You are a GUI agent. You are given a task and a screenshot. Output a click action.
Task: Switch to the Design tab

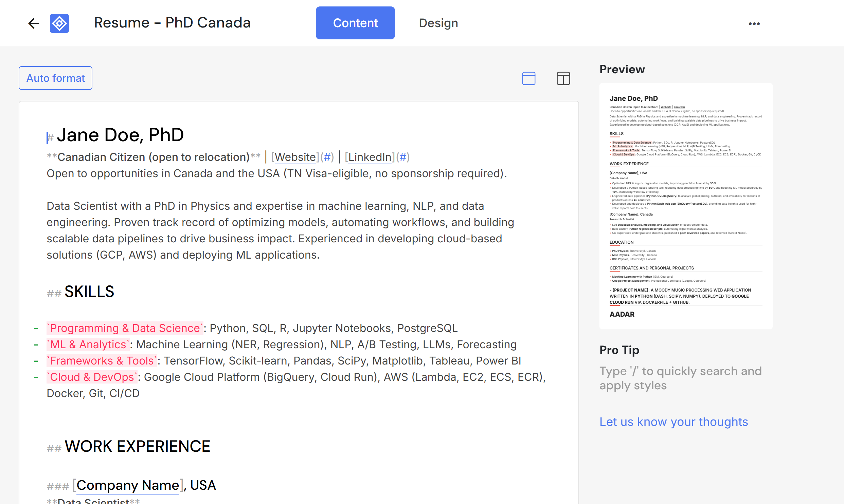(x=438, y=23)
